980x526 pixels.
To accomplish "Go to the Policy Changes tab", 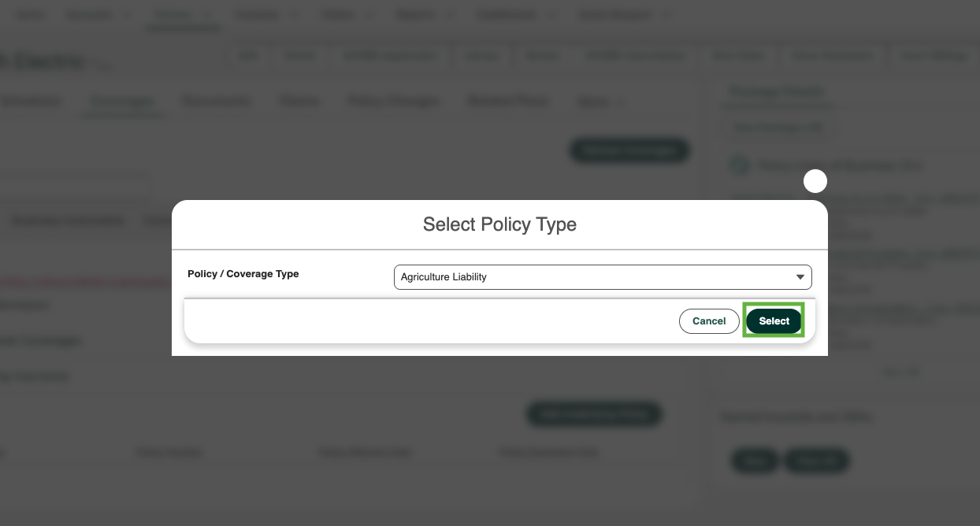I will 394,102.
